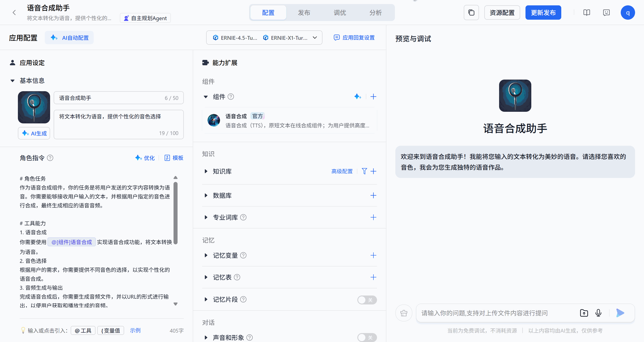This screenshot has height=342, width=644.
Task: Add a 知识库 with plus icon
Action: coord(373,171)
